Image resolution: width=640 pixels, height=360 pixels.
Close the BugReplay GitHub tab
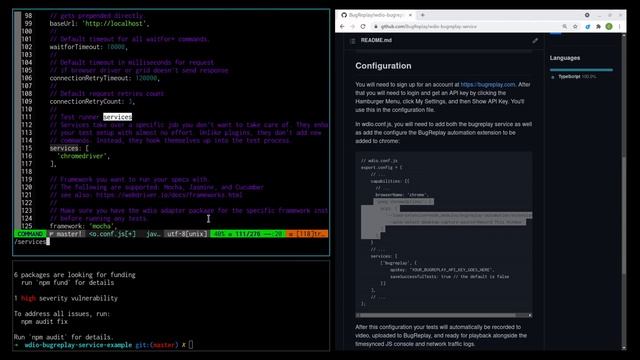click(x=410, y=15)
